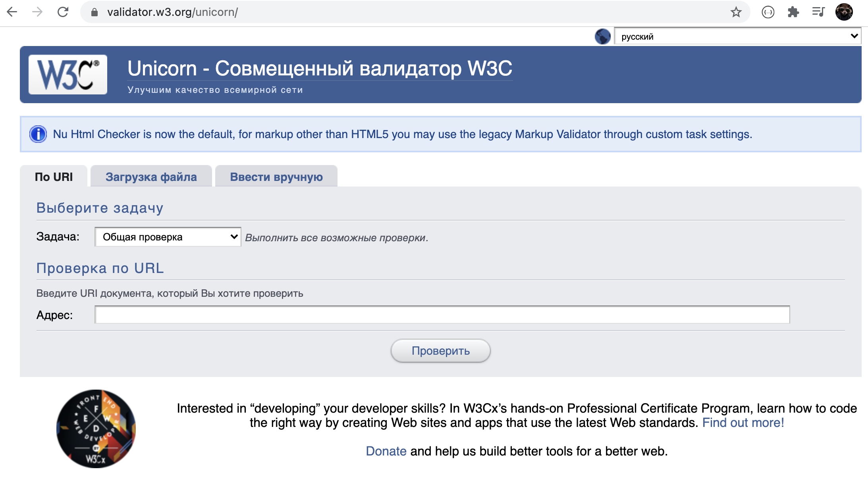Viewport: 868px width, 488px height.
Task: Switch to the Загрузка файла tab
Action: [151, 177]
